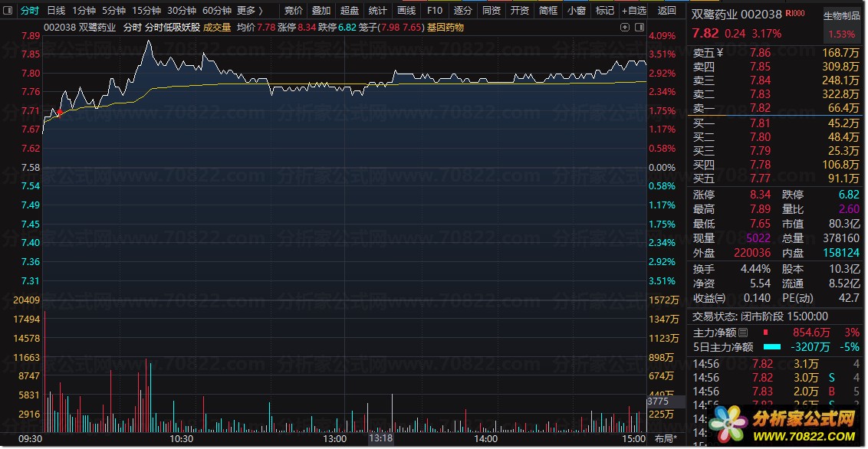The image size is (868, 449).
Task: Click the 买四 bid row at 7.78
Action: 776,165
